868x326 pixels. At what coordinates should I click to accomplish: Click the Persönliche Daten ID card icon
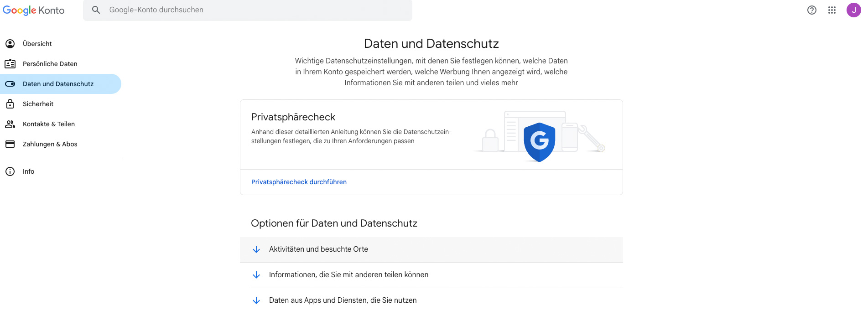[x=10, y=64]
